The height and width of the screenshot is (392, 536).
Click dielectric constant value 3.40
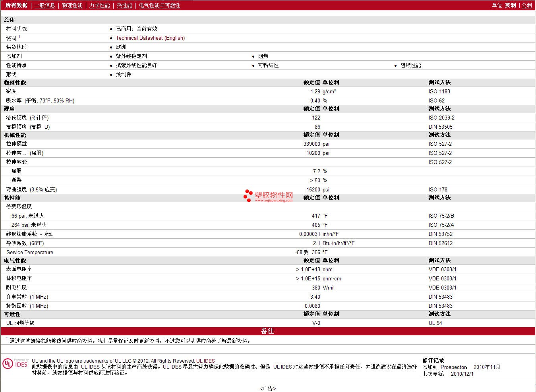315,297
